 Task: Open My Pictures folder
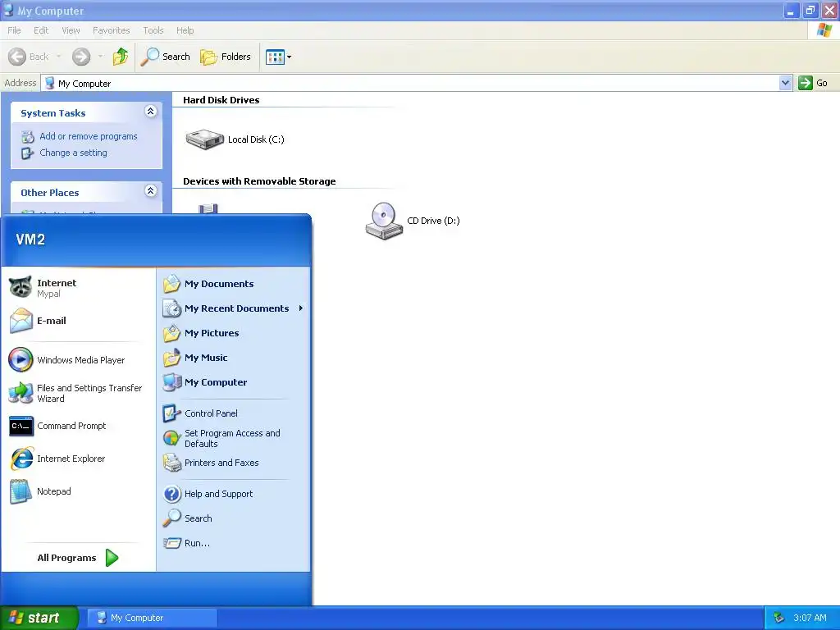coord(233,333)
